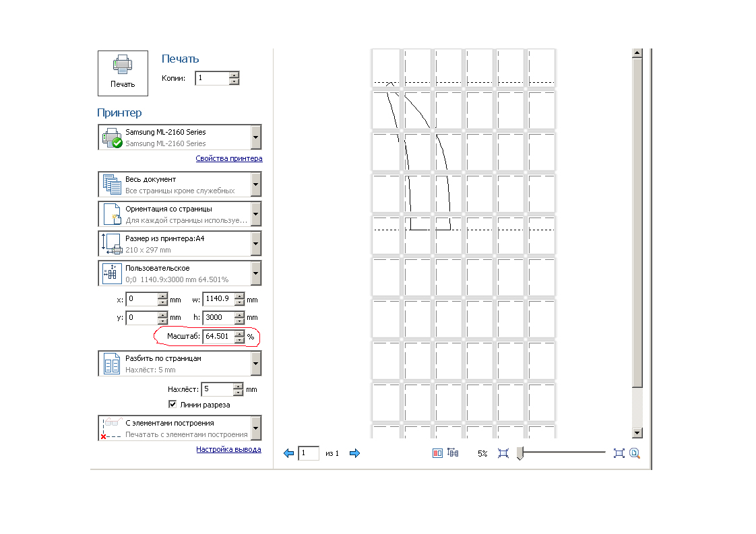Go to next page with right arrow
756x534 pixels.
point(355,453)
